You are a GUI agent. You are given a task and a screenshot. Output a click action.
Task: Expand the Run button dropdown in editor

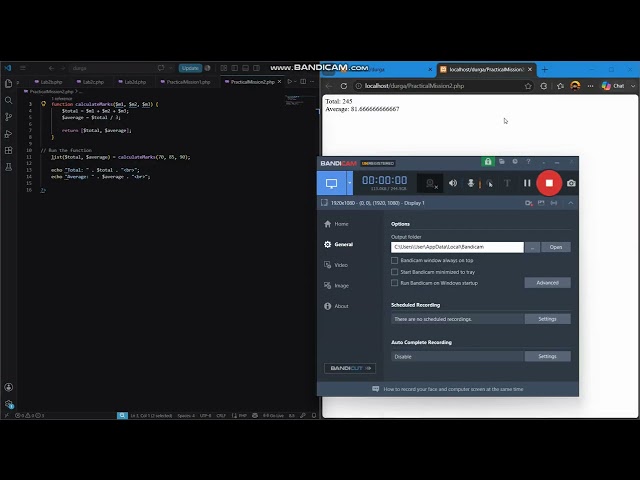295,82
